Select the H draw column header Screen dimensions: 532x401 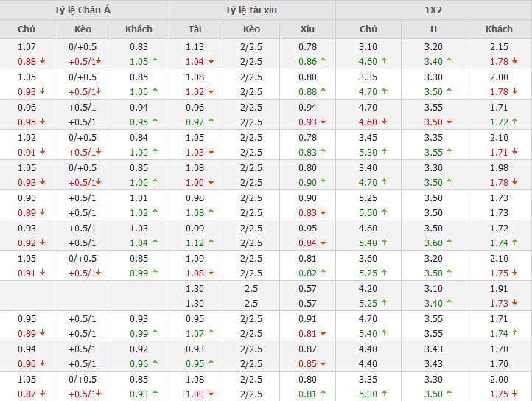(x=433, y=29)
